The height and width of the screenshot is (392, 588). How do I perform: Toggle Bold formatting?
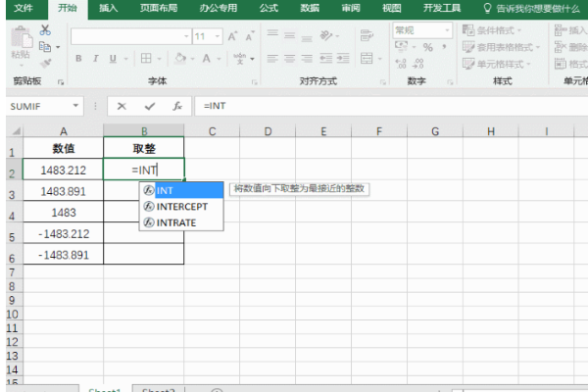tap(78, 59)
